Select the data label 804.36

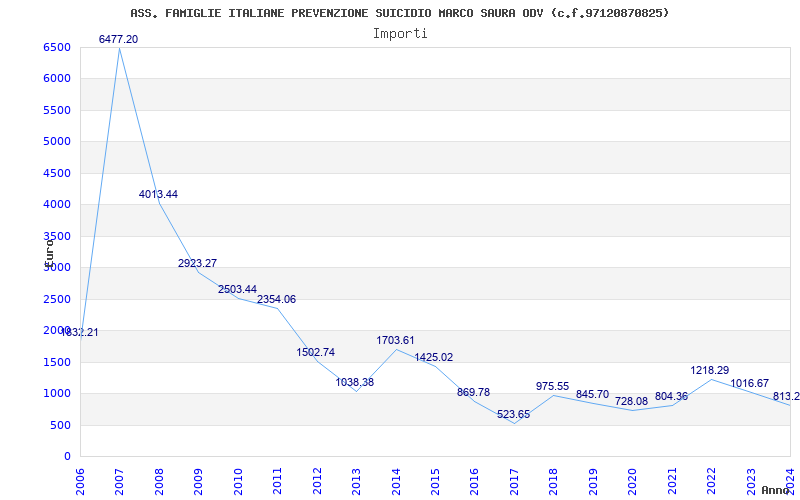671,396
